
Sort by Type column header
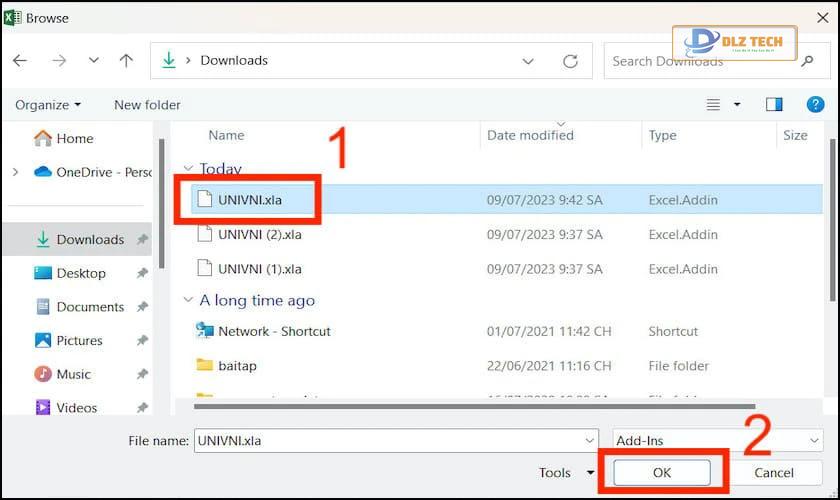tap(662, 136)
